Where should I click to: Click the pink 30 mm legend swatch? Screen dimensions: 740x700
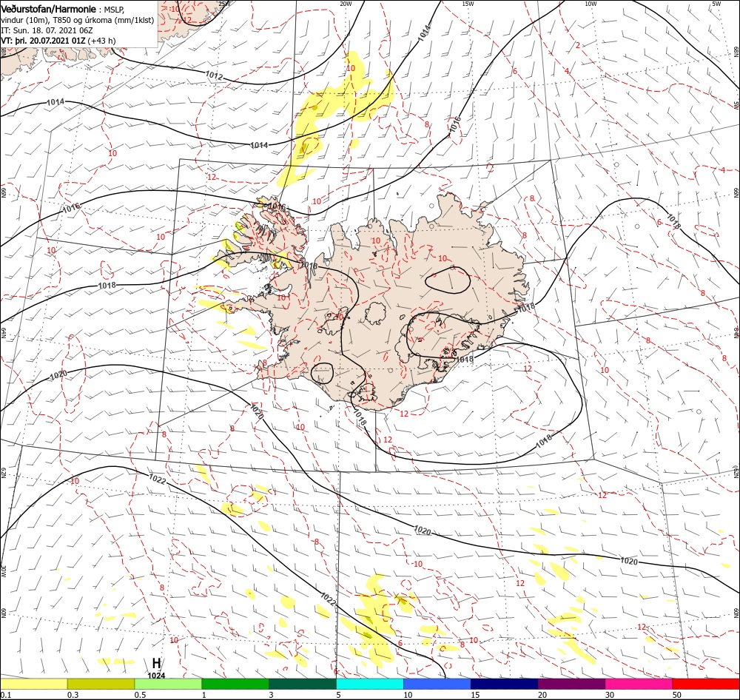click(639, 684)
